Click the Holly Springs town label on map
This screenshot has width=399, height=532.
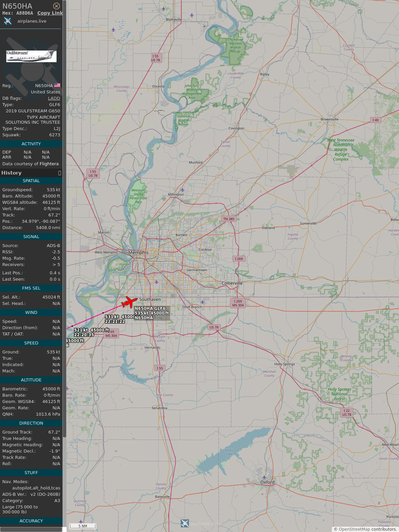(x=285, y=364)
